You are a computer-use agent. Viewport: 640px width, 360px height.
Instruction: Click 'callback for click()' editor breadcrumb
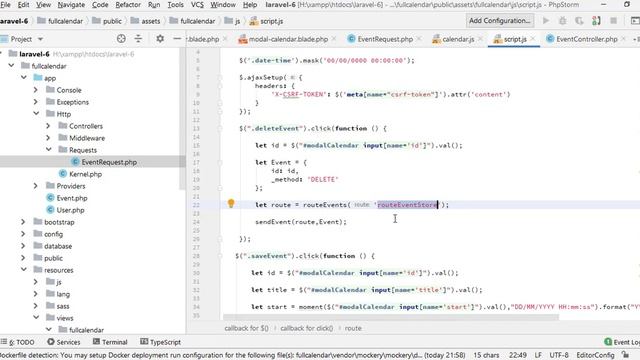pos(307,328)
